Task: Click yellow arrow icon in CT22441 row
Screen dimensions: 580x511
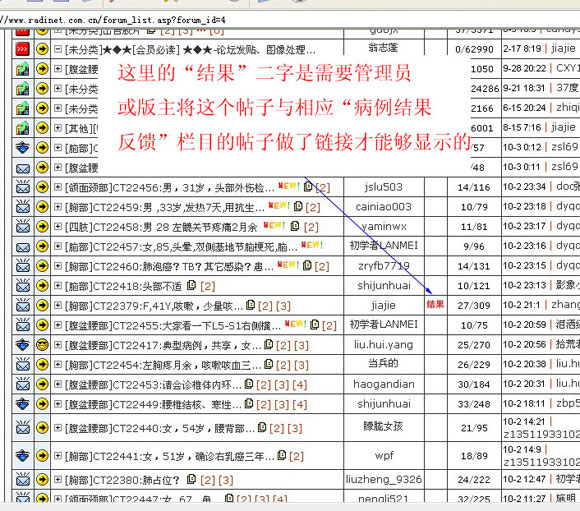Action: point(43,455)
